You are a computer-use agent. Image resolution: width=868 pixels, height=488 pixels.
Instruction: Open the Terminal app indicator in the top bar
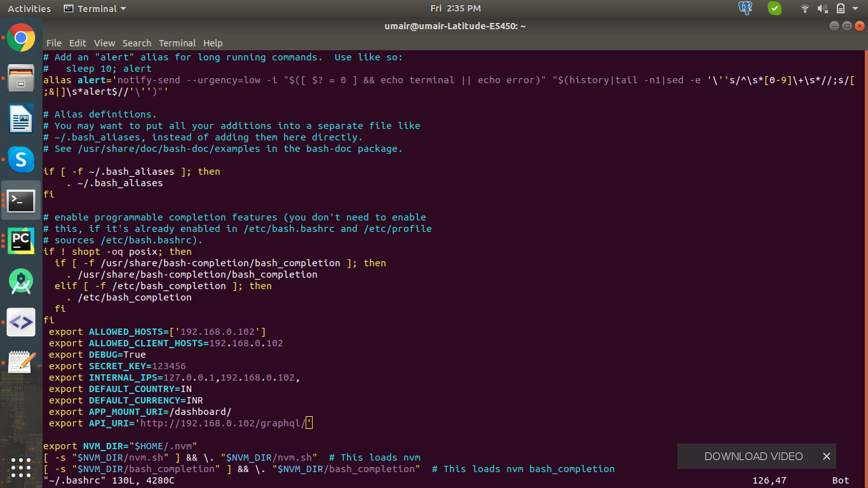point(94,8)
